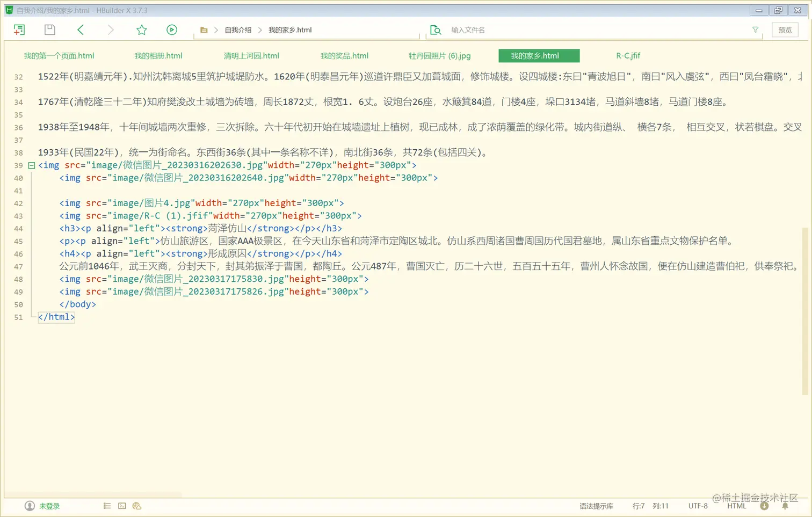Click line number 51 in gutter

(19, 317)
